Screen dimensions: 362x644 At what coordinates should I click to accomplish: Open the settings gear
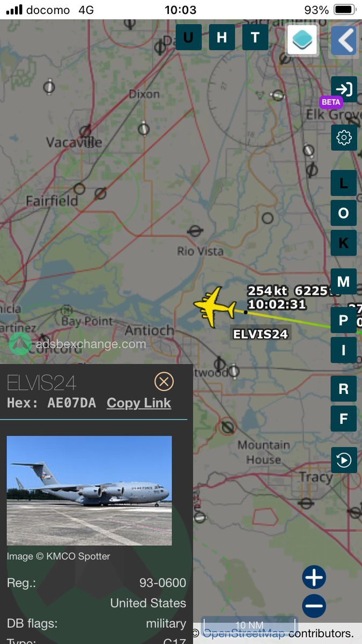tap(344, 137)
